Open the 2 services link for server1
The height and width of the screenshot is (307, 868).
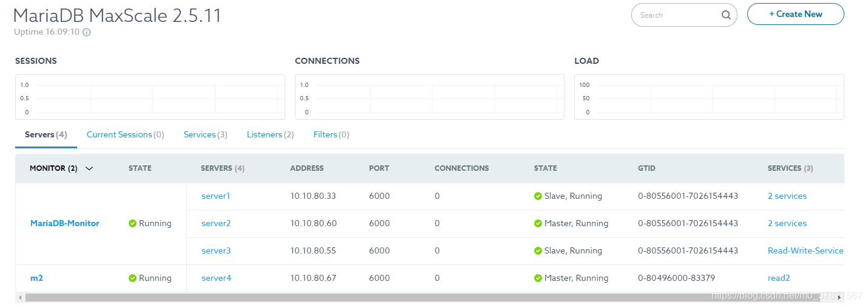pos(787,196)
